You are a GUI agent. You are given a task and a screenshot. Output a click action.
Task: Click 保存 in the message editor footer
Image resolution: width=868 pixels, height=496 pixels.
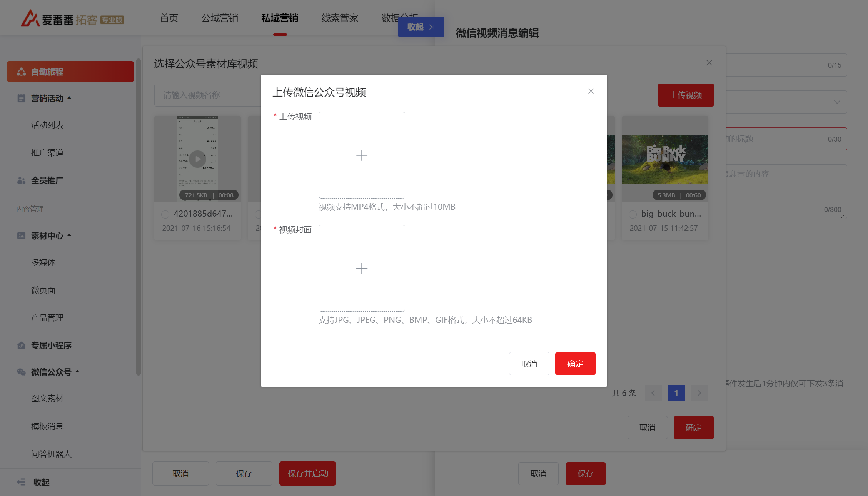586,474
